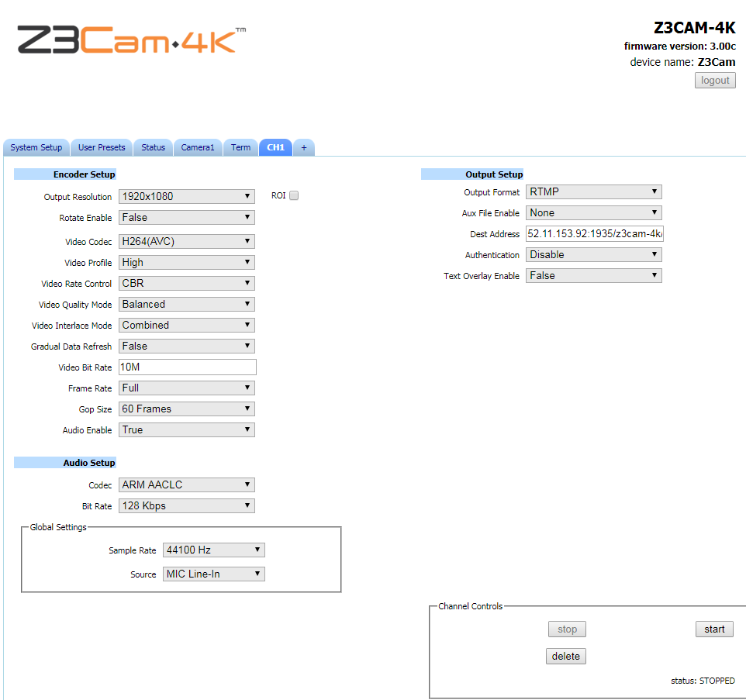Add a new channel with plus tab

pos(303,147)
